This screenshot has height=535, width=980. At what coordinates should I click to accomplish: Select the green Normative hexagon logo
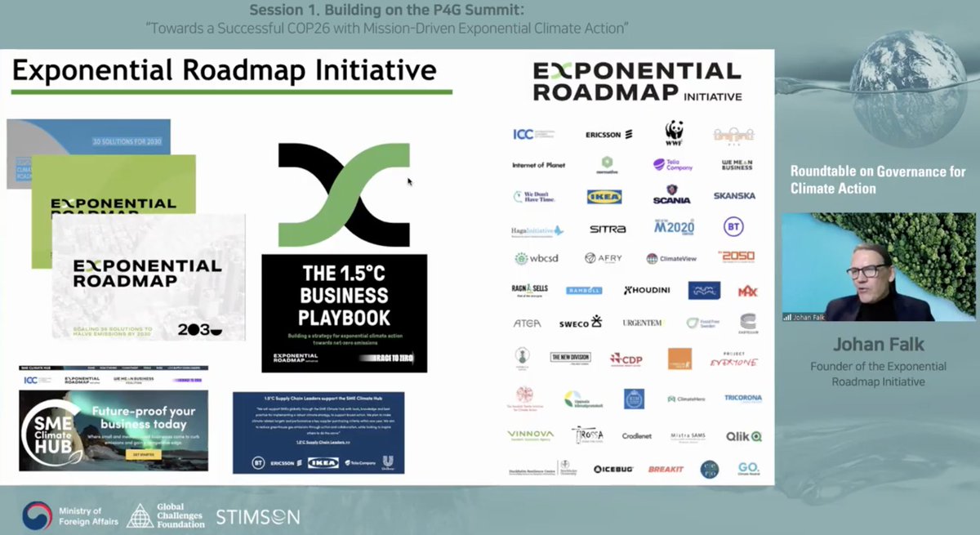[x=608, y=165]
